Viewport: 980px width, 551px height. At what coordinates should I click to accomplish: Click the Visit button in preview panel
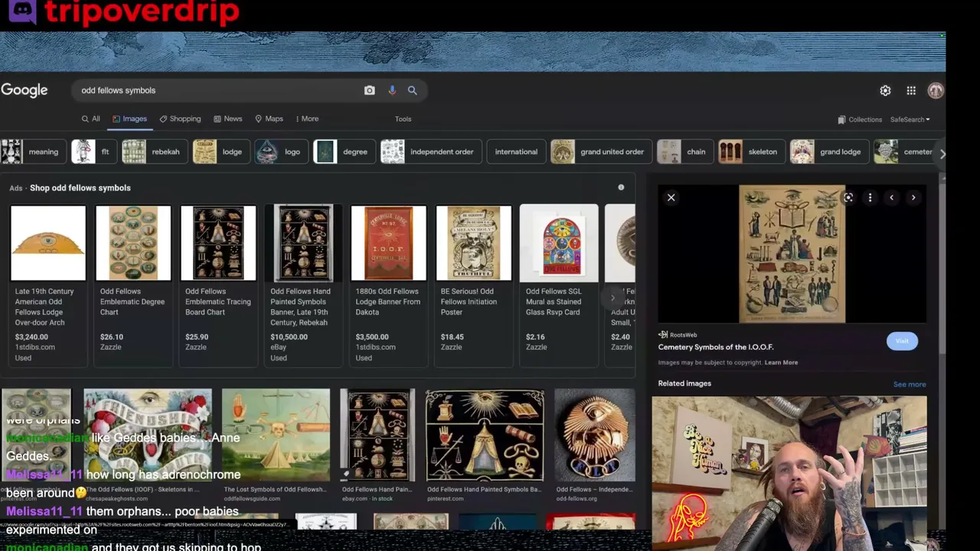[902, 341]
